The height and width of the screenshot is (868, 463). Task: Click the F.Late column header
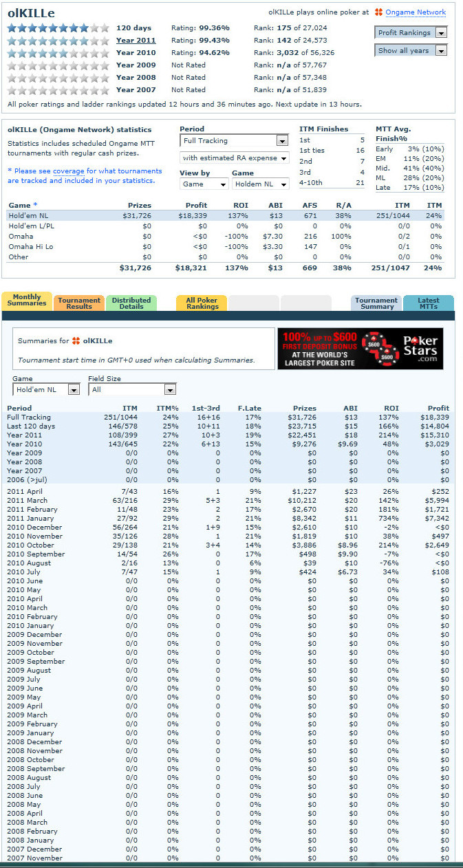click(250, 408)
